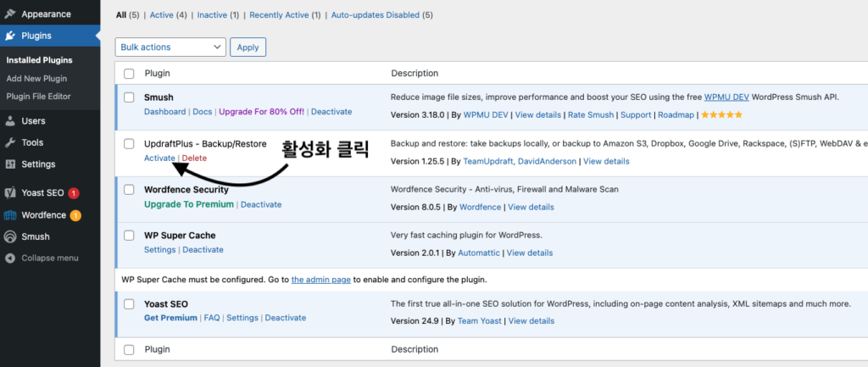
Task: View details for Yoast SEO
Action: (531, 320)
